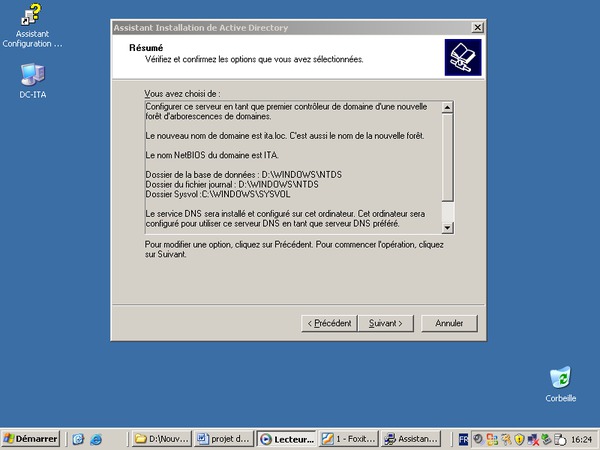
Task: Click the 'Dossier Sysvol' line
Action: 218,194
